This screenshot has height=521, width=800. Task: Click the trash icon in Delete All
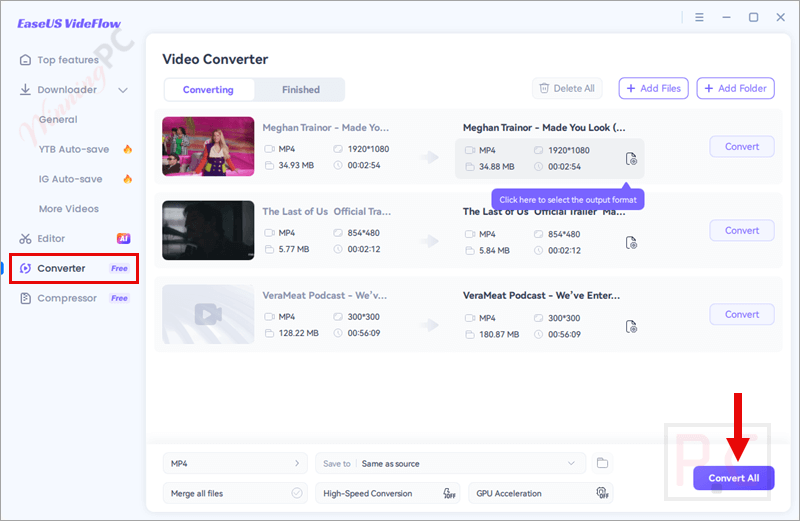tap(544, 88)
